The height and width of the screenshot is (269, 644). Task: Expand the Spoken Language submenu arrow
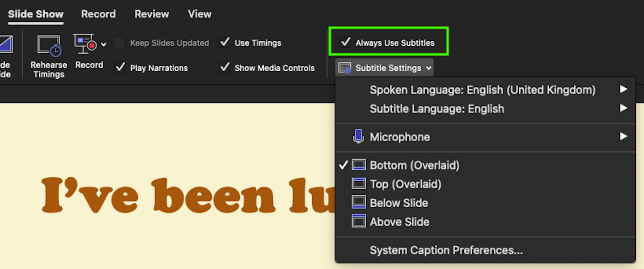pyautogui.click(x=623, y=90)
